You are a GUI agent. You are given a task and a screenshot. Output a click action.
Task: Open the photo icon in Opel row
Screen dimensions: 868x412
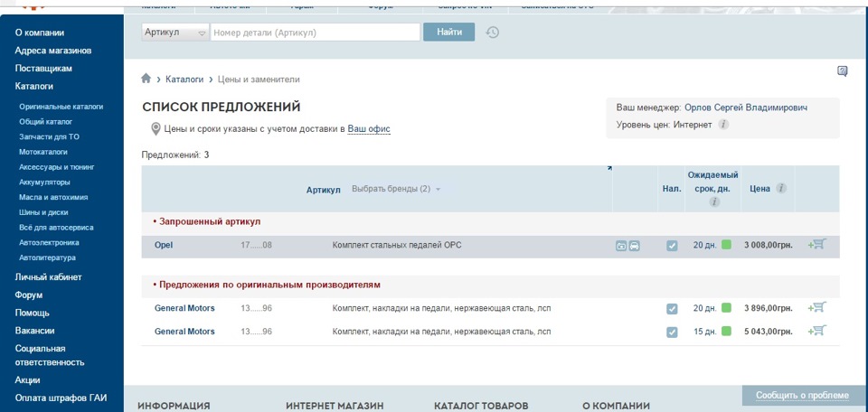(x=621, y=246)
